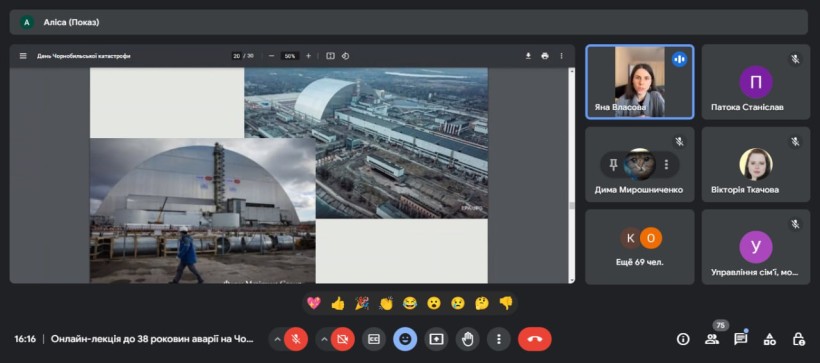
Task: Open the chat with everyone panel
Action: [x=741, y=339]
